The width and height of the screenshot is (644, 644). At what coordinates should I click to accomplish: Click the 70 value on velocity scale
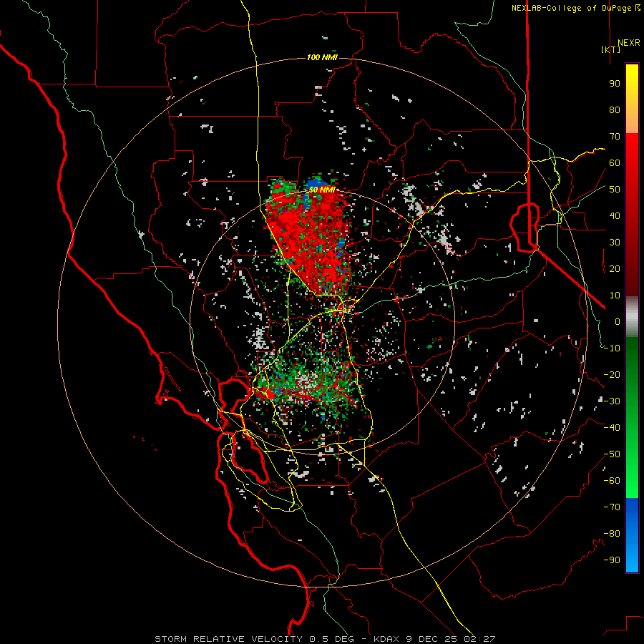(x=615, y=137)
